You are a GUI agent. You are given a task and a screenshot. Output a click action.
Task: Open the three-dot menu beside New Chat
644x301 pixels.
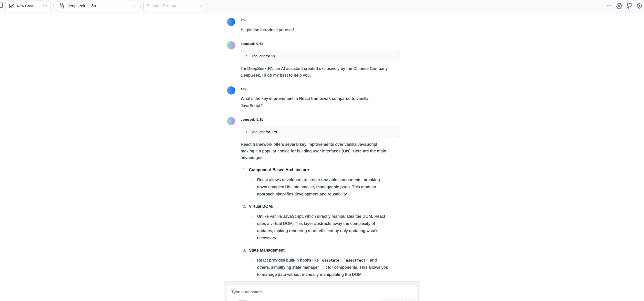tap(45, 6)
